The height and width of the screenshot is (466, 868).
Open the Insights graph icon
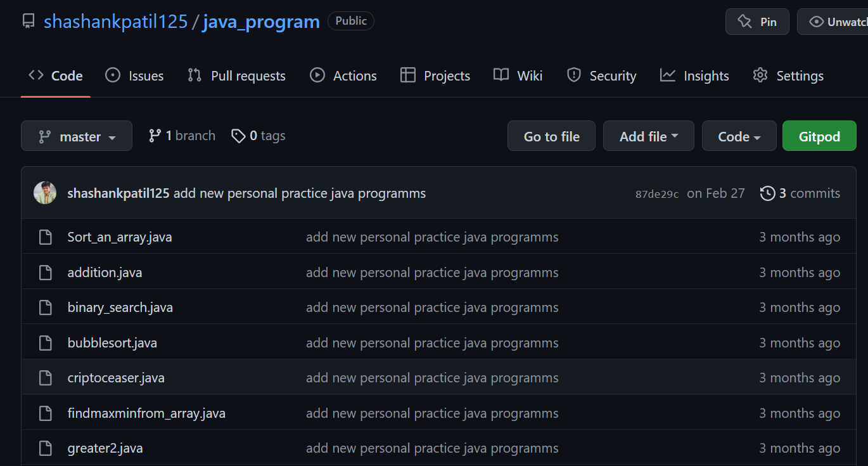tap(667, 75)
